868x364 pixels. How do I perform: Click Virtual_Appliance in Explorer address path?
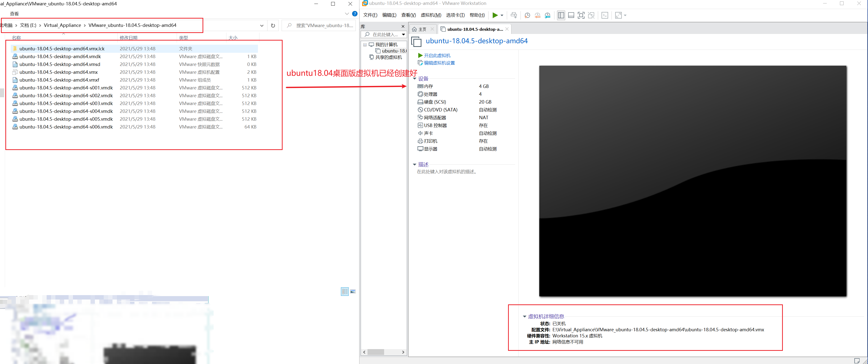coord(62,25)
